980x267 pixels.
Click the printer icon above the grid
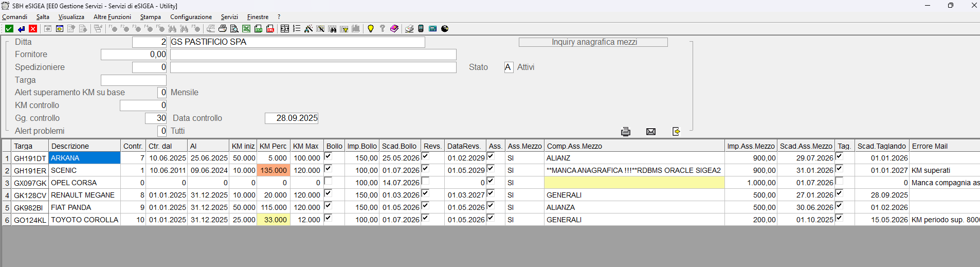coord(625,132)
